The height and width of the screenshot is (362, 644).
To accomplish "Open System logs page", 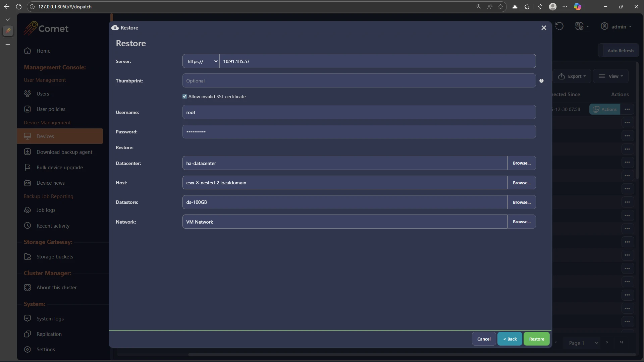I will click(50, 318).
